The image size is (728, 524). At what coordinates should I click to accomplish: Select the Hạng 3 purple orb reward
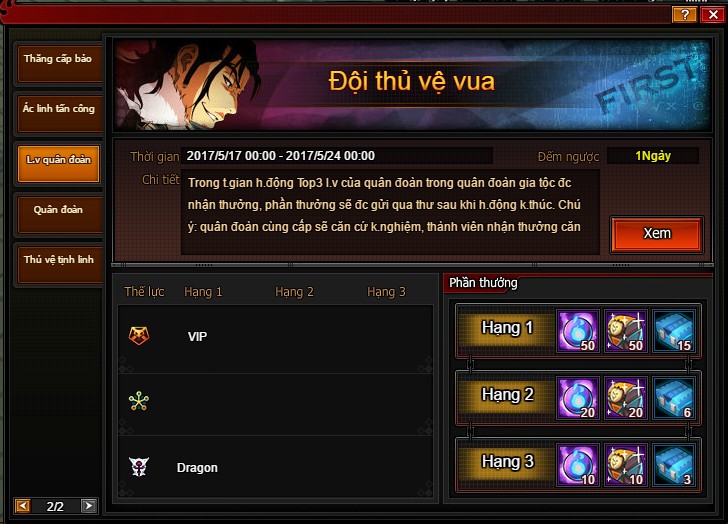(x=578, y=465)
